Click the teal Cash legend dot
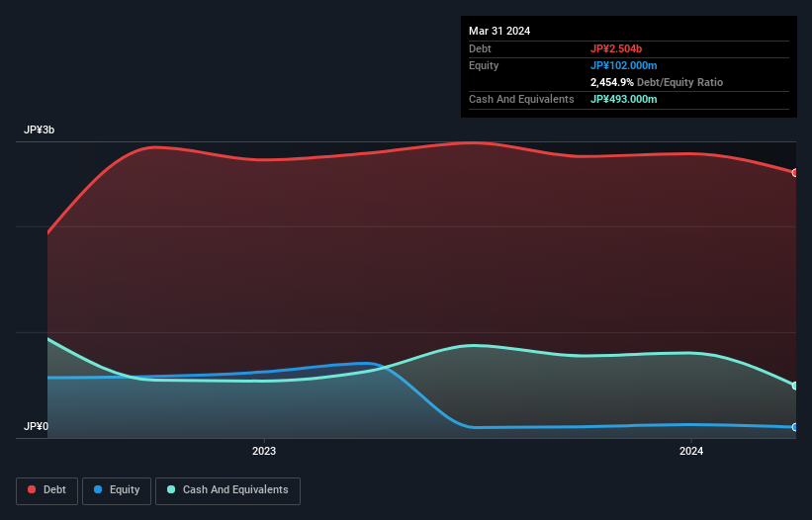Image resolution: width=812 pixels, height=520 pixels. click(x=171, y=489)
